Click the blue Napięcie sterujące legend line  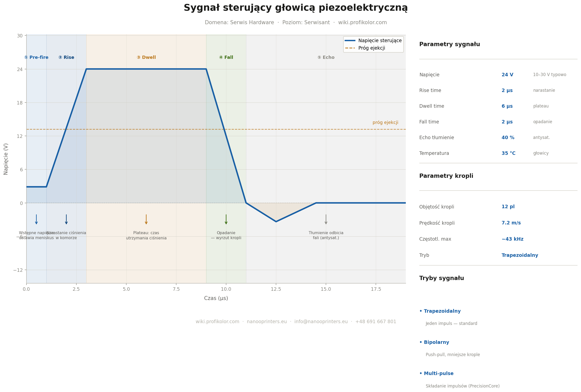350,40
